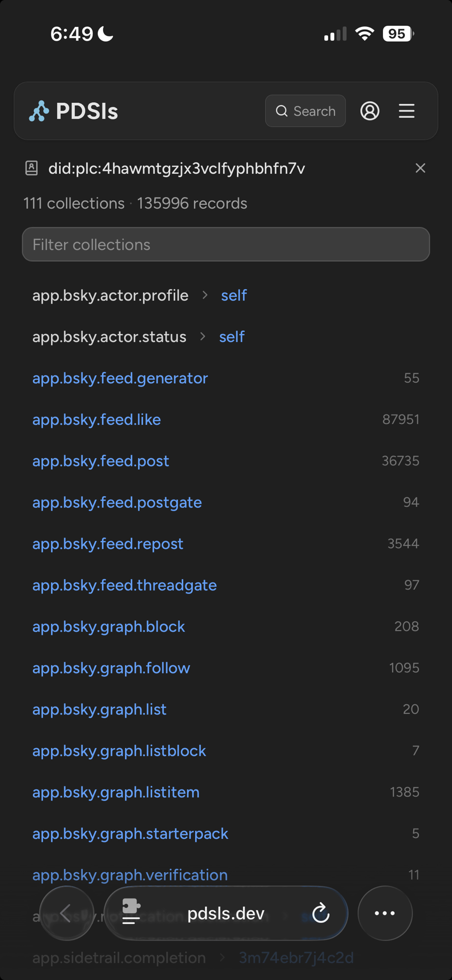Screen dimensions: 452x980
Task: Go back with browser back arrow
Action: [66, 913]
